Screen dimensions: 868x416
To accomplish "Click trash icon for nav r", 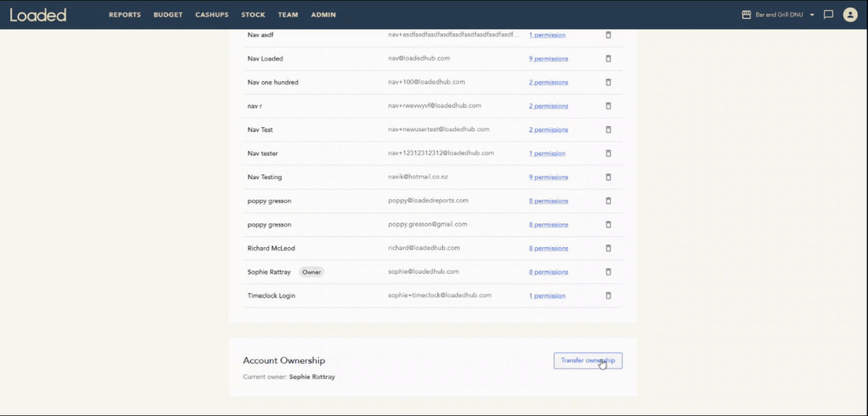I will [x=608, y=106].
